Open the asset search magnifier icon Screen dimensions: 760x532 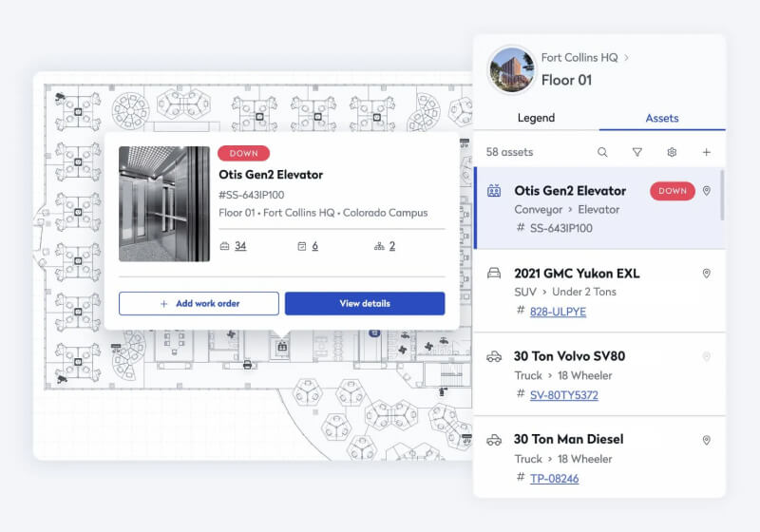[602, 152]
